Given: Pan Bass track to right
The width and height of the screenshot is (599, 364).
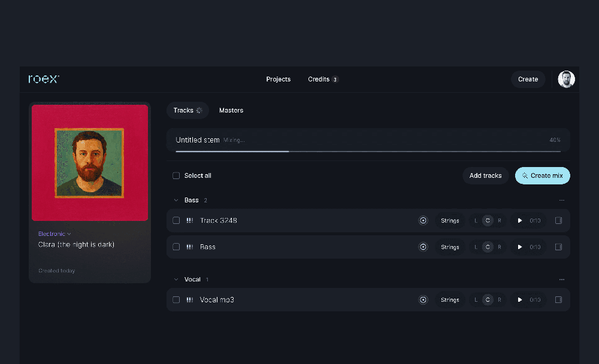Looking at the screenshot, I should click(x=500, y=247).
